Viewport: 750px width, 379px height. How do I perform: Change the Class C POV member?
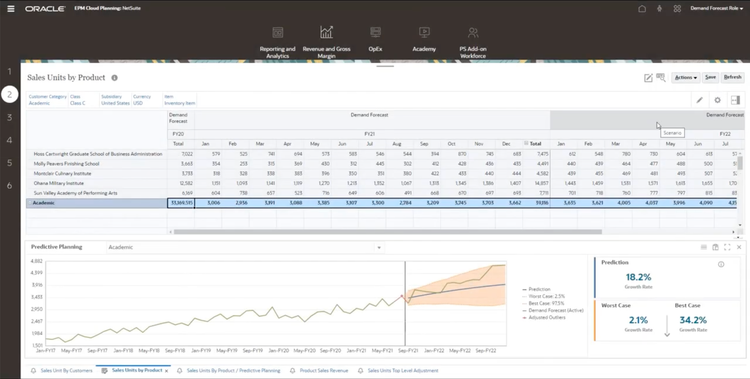pyautogui.click(x=77, y=100)
